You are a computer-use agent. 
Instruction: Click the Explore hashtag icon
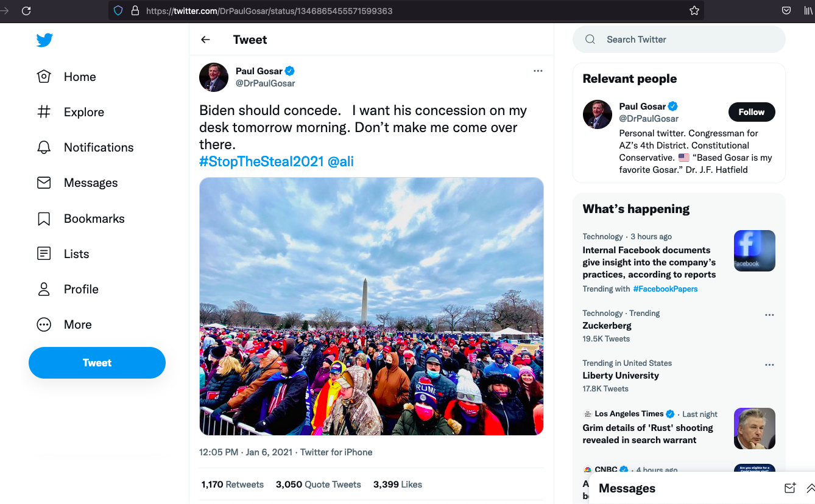tap(44, 112)
